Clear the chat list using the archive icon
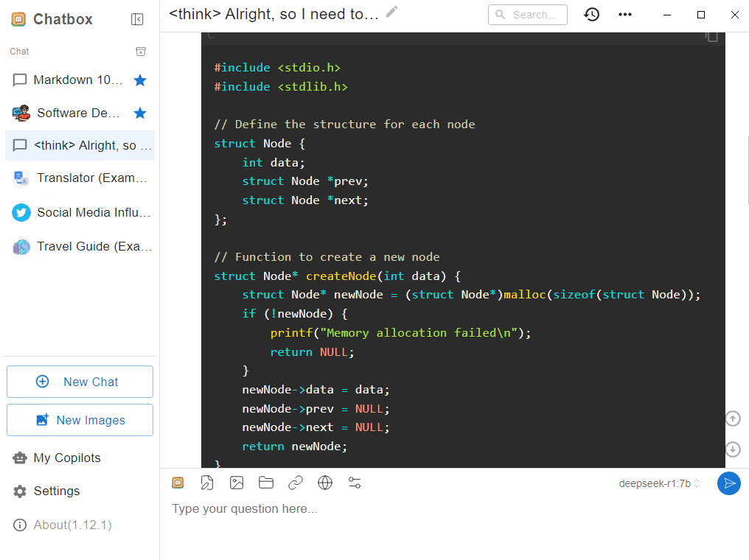749x560 pixels. 140,52
